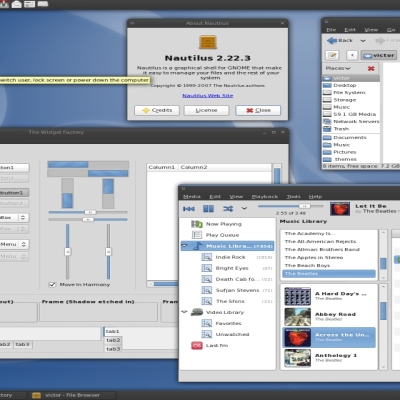The width and height of the screenshot is (400, 400).
Task: Close the Places side pane
Action: [371, 69]
